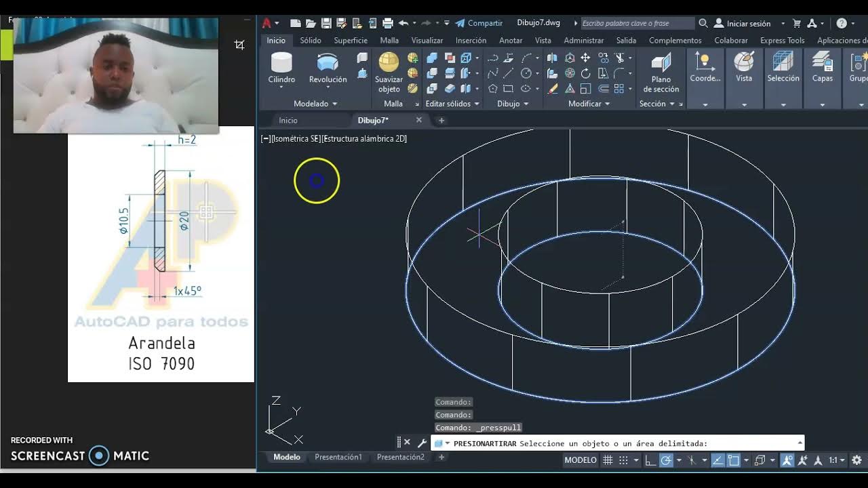The height and width of the screenshot is (488, 868).
Task: Select the Cilindro solid tool
Action: tap(281, 68)
